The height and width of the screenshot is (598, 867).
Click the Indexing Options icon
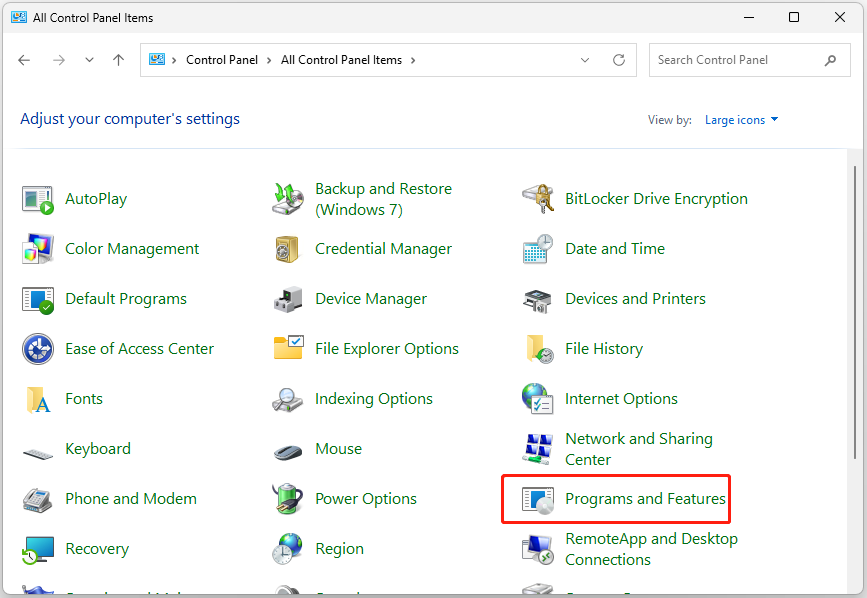click(x=288, y=399)
